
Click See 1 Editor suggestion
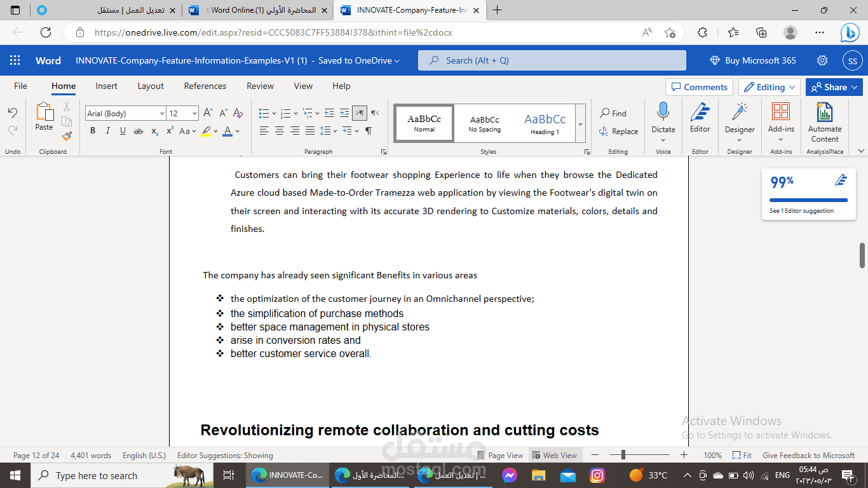801,211
